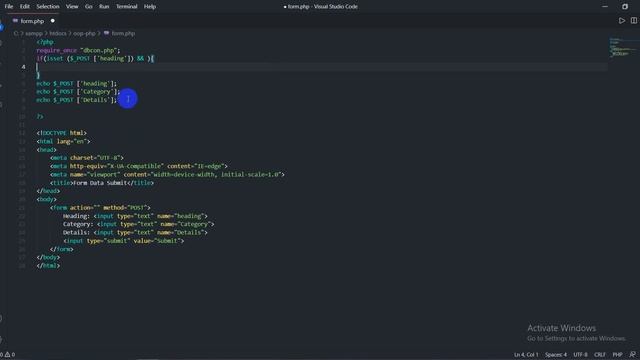This screenshot has width=640, height=360.
Task: Click the minimap code preview
Action: coord(623,48)
